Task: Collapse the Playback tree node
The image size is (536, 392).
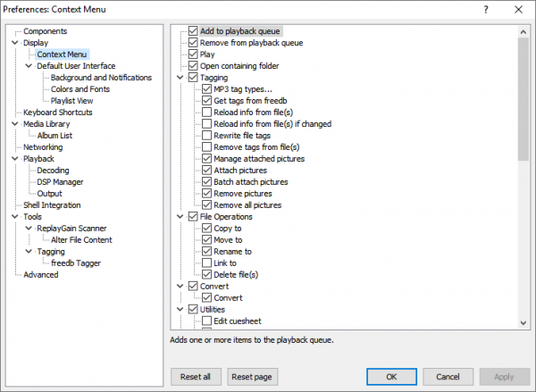Action: tap(15, 159)
